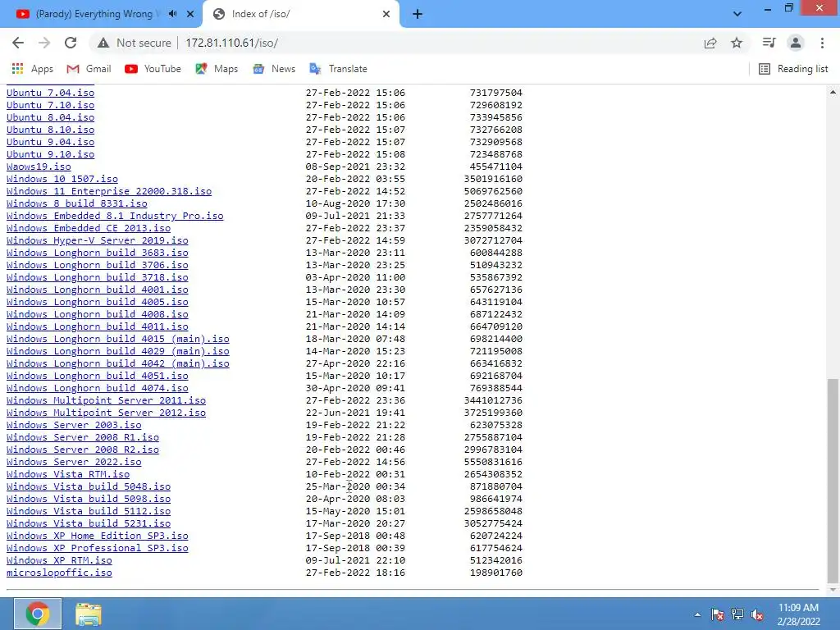Screen dimensions: 840x630
Task: Open Ubuntu_8.04.iso link
Action: click(50, 117)
